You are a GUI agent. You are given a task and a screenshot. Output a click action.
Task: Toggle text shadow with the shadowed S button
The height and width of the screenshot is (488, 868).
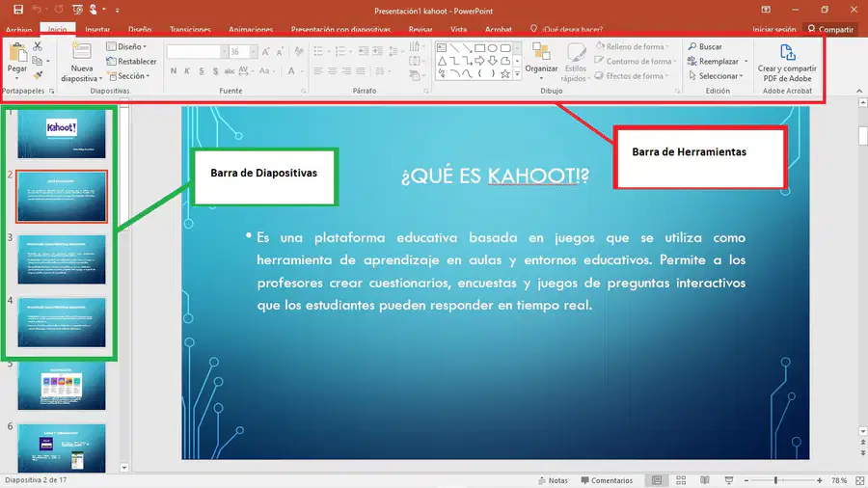coord(215,70)
